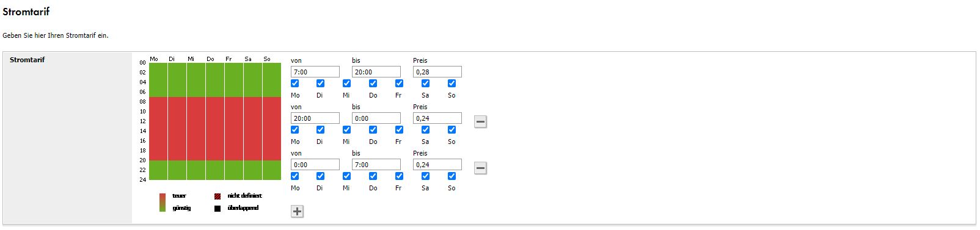
Task: Remove the 20:00 to 0:00 tariff row
Action: 480,122
